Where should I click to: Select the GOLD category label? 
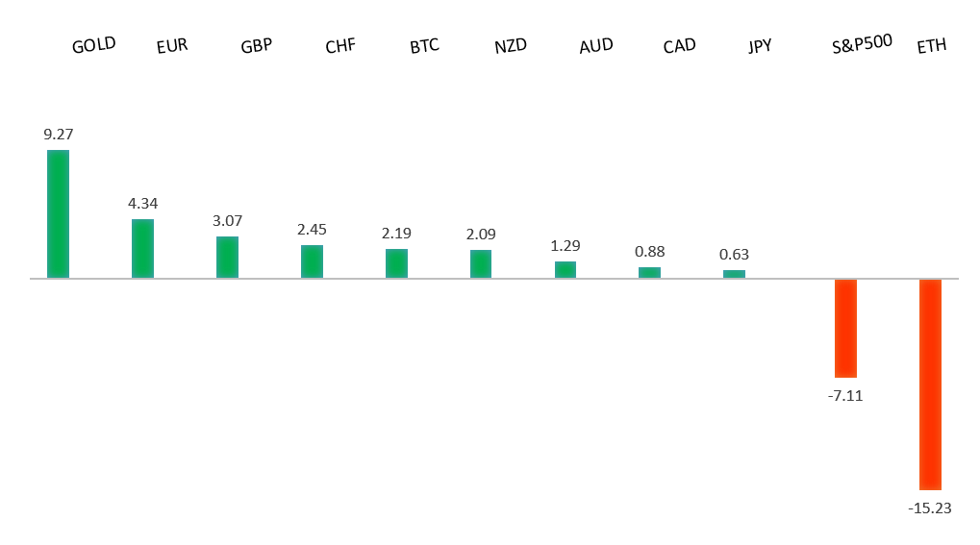(94, 44)
